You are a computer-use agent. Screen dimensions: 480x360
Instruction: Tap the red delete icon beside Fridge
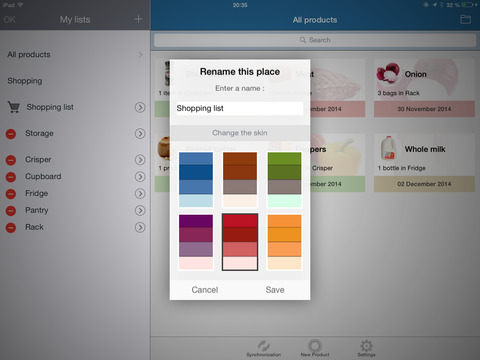tap(11, 194)
